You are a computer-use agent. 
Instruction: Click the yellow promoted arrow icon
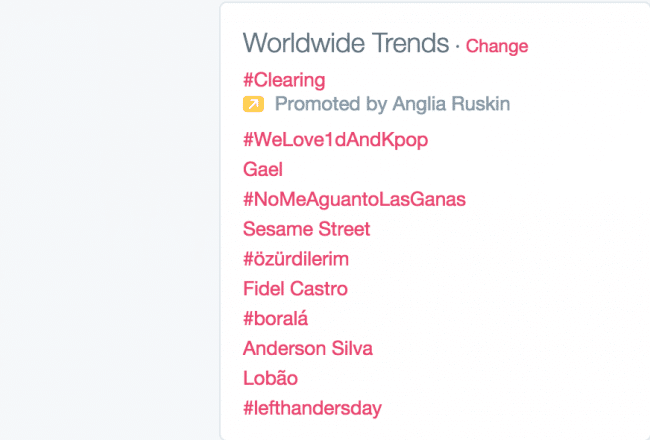pos(253,104)
